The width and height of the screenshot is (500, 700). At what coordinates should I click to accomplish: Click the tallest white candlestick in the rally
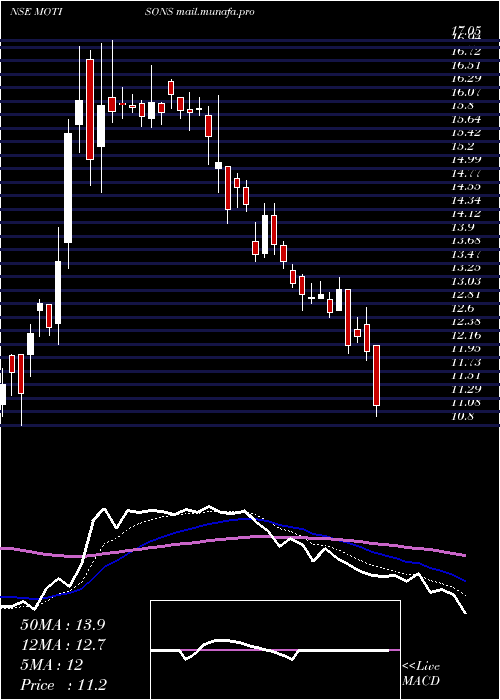point(68,188)
